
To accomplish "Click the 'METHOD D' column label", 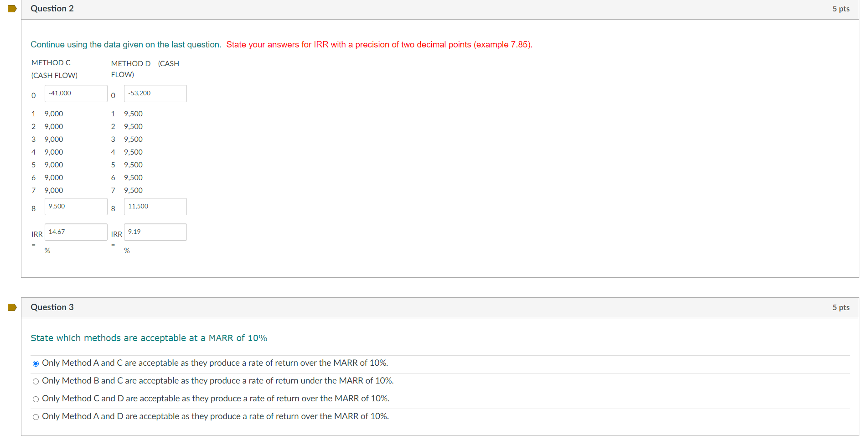I will (x=131, y=64).
